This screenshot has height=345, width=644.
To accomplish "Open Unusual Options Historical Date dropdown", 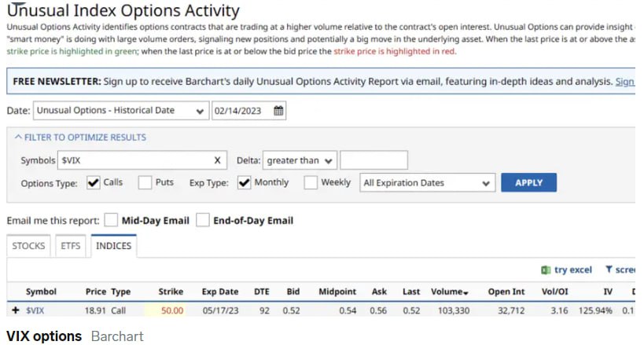I will coord(120,111).
